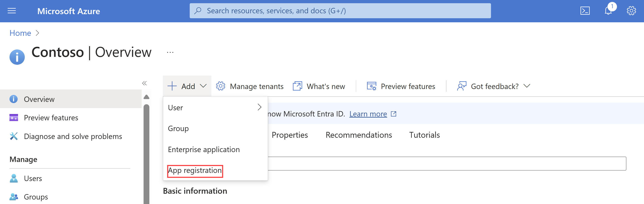Open Preview features from the toolbar

coord(401,86)
